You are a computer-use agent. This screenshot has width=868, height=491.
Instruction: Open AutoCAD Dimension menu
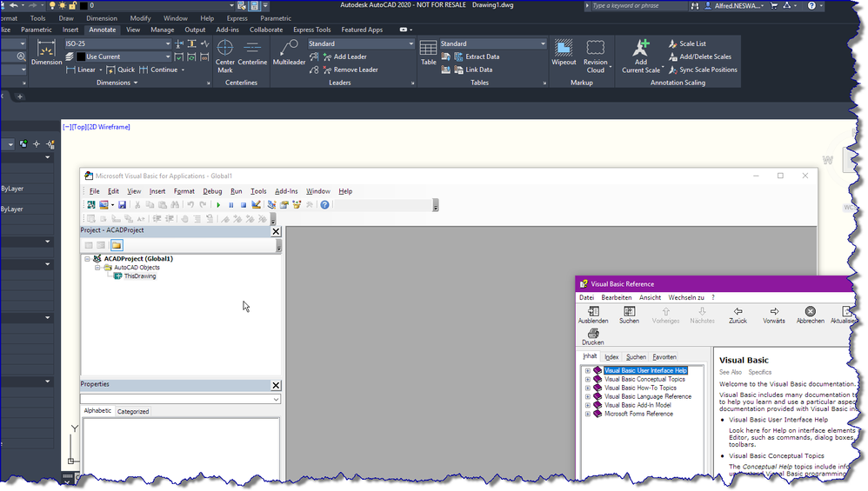point(101,18)
